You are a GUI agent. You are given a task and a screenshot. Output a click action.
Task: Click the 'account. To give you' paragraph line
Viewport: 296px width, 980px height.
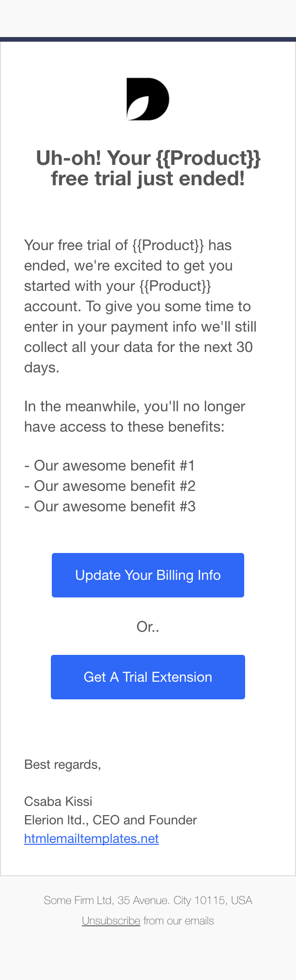(137, 306)
